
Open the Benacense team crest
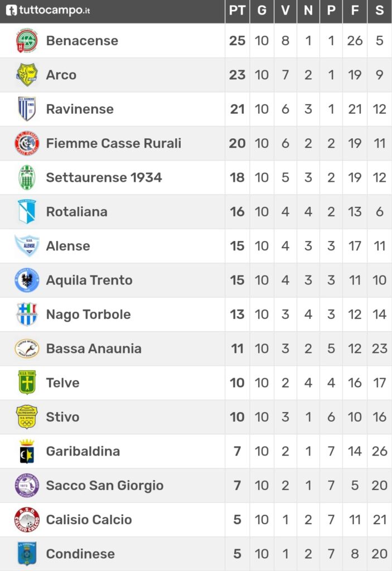(x=27, y=40)
